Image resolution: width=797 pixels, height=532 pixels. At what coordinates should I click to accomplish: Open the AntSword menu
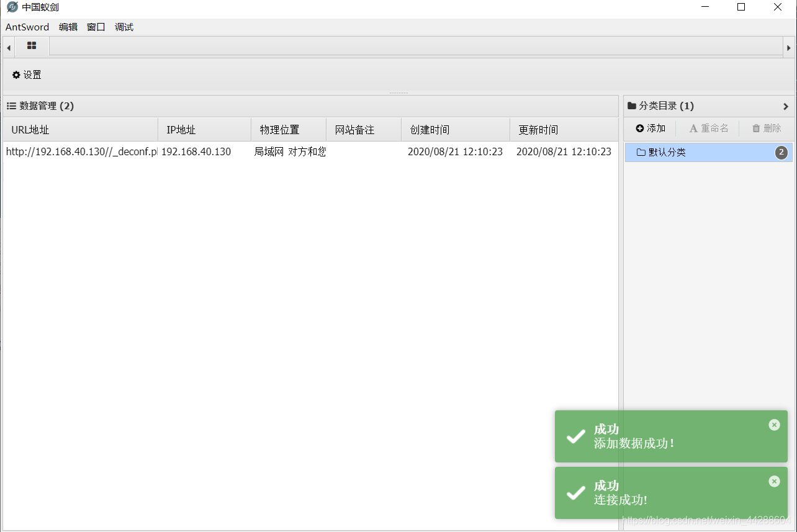click(27, 27)
